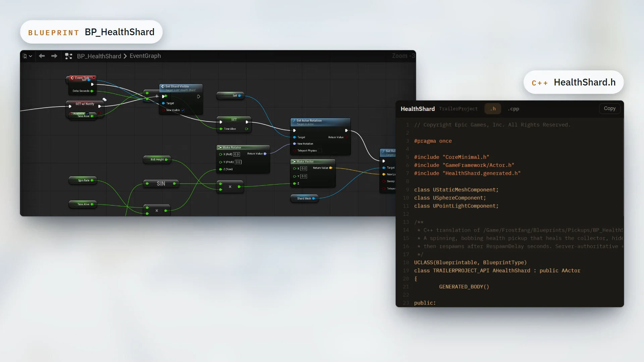644x362 pixels.
Task: Click Set Shard Visible exec output pin
Action: 199,97
